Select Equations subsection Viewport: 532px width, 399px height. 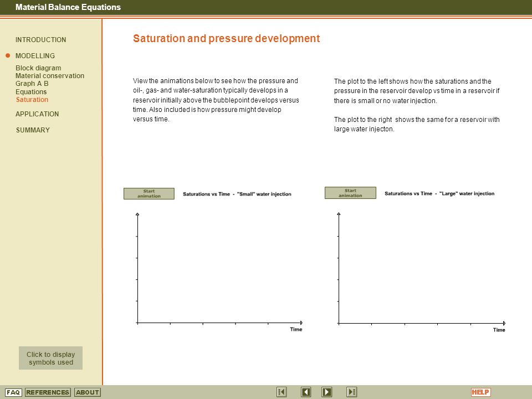click(31, 91)
